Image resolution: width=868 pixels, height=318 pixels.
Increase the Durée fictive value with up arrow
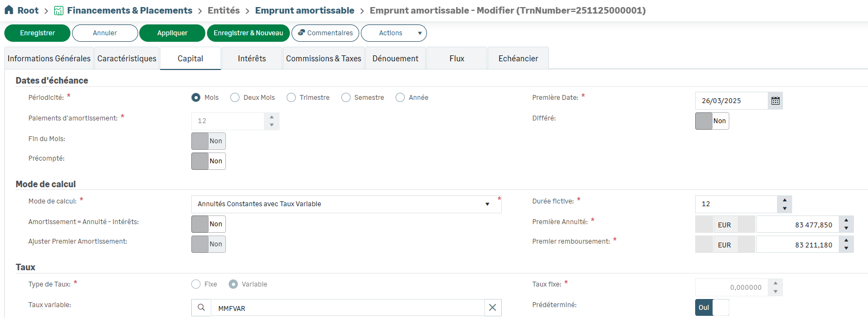pyautogui.click(x=785, y=200)
